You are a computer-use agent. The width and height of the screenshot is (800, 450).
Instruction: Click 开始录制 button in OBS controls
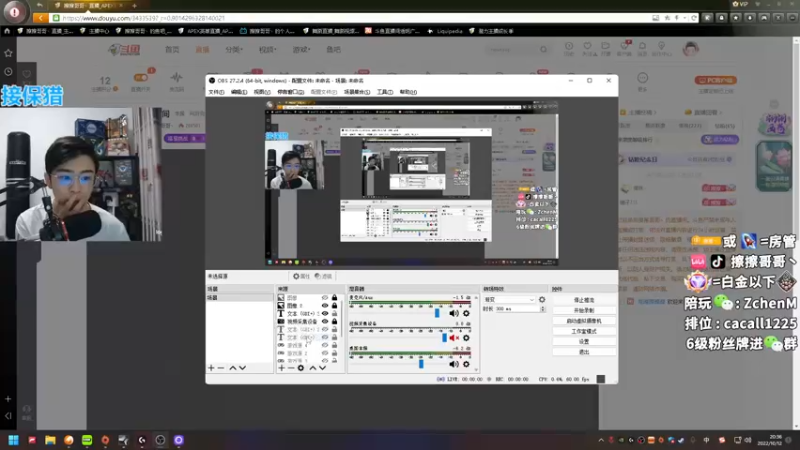pos(584,310)
